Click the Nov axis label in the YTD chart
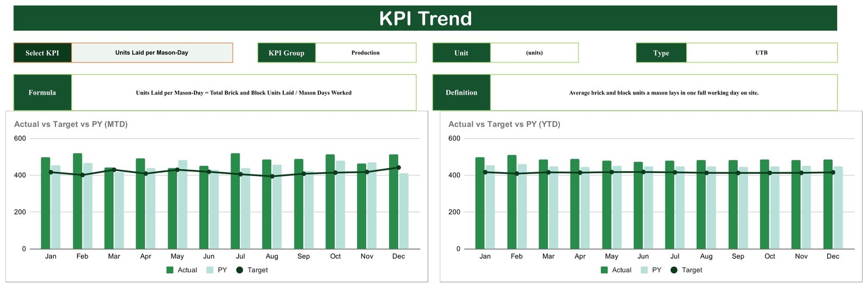 point(801,256)
